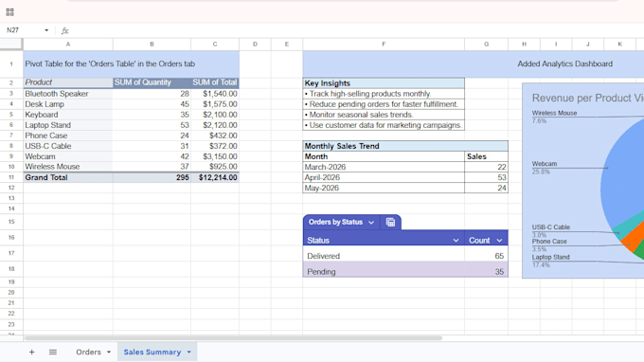Image resolution: width=644 pixels, height=362 pixels.
Task: Click the 'Laptop Stand' pie chart label
Action: [x=551, y=257]
